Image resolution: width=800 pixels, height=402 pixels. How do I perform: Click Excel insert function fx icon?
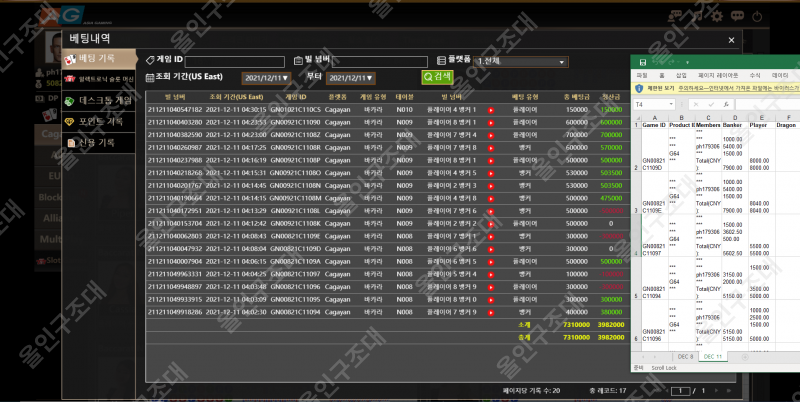click(x=726, y=104)
